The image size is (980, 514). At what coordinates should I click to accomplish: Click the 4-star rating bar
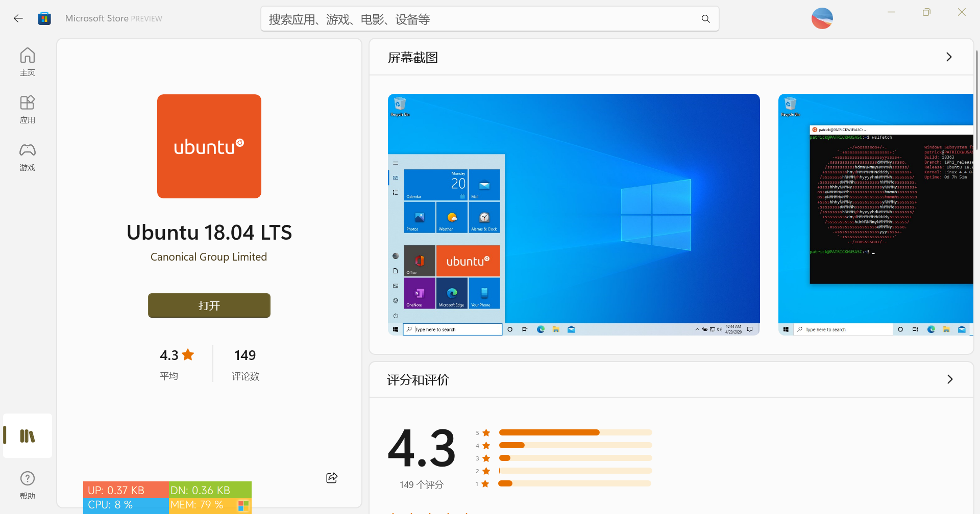576,445
